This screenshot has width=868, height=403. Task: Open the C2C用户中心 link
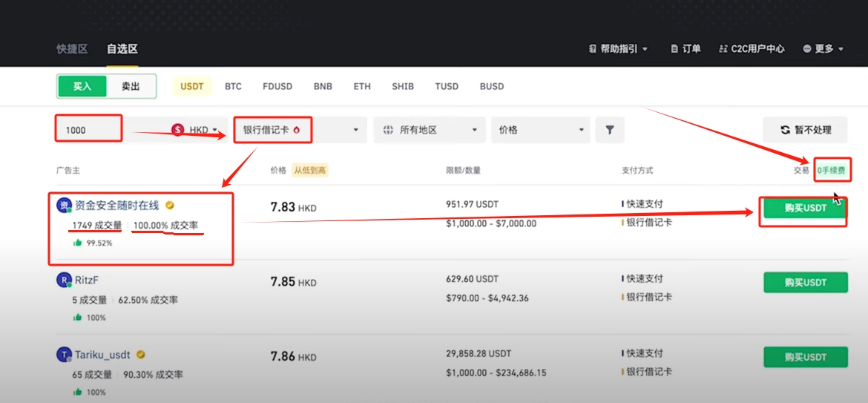click(752, 49)
